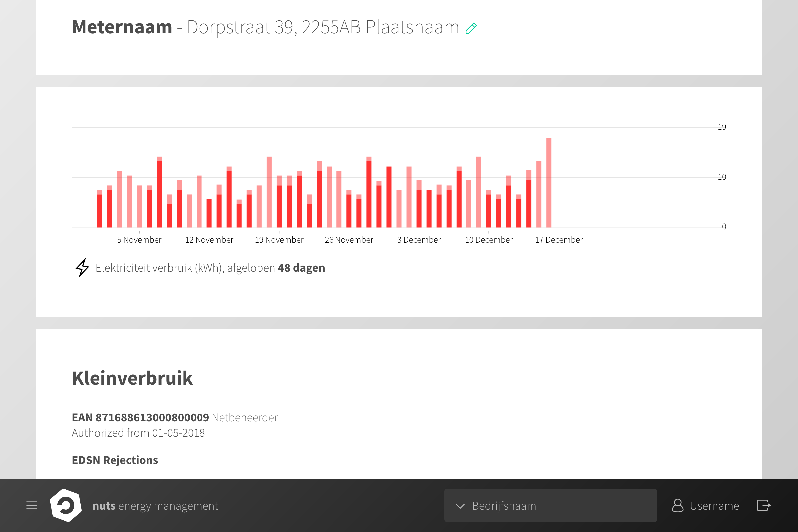
Task: Click the Kleinverbruik section title
Action: coord(132,378)
